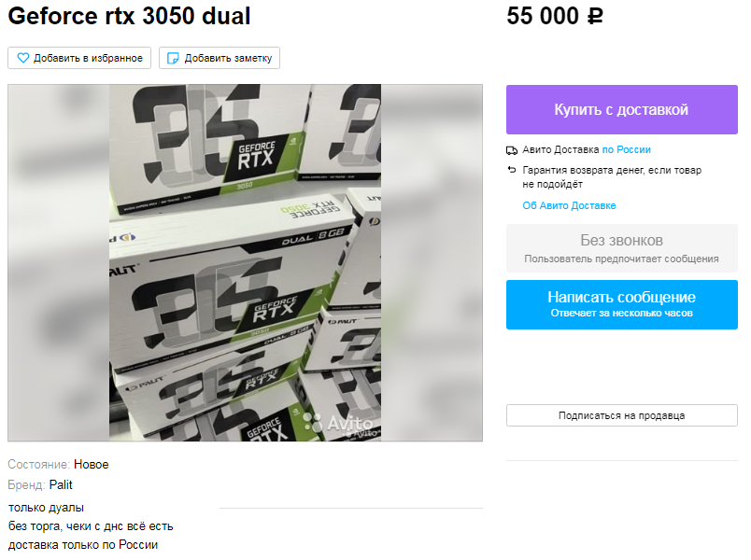
Task: Open the Об Авито Доставке link
Action: pos(569,206)
